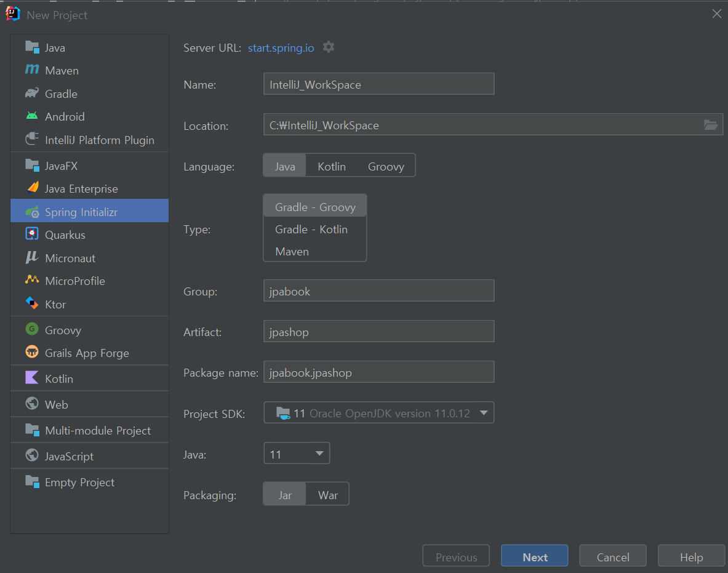Select Android generator in the list
This screenshot has height=573, width=728.
pos(90,116)
